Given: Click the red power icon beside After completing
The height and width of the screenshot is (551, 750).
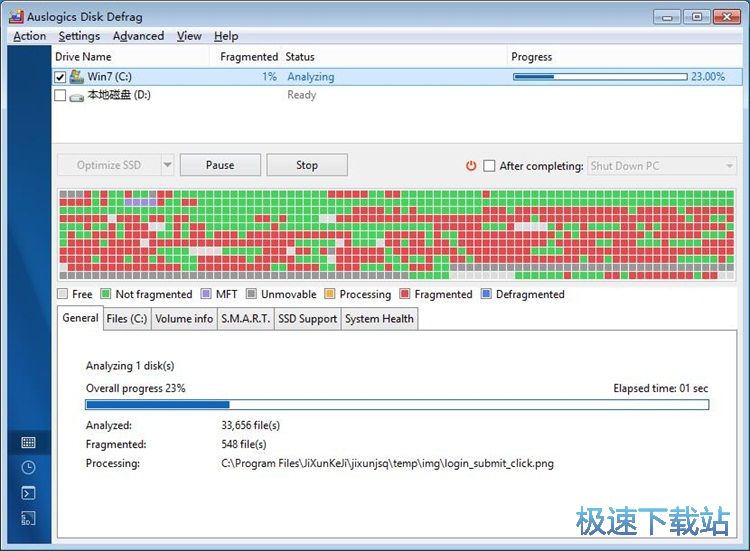Looking at the screenshot, I should click(x=471, y=166).
